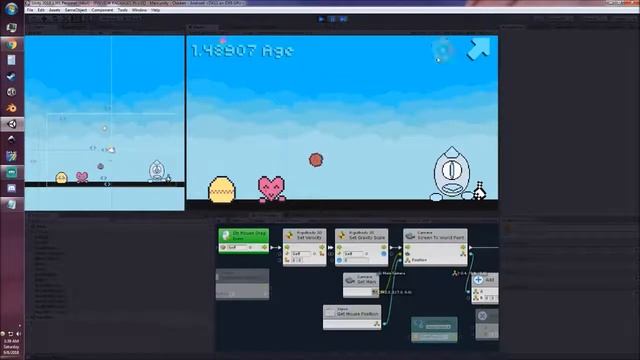The width and height of the screenshot is (640, 360).
Task: Click the Position port on Screen To World Point
Action: pyautogui.click(x=407, y=260)
